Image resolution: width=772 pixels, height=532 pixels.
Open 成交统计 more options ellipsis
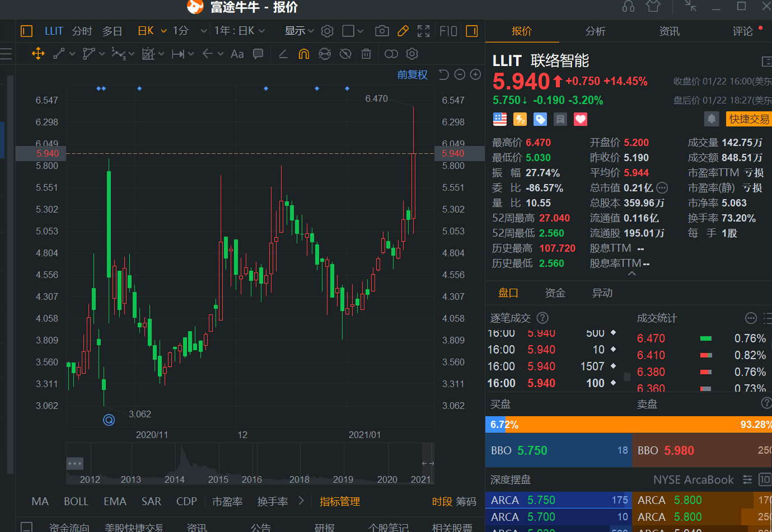click(x=751, y=318)
